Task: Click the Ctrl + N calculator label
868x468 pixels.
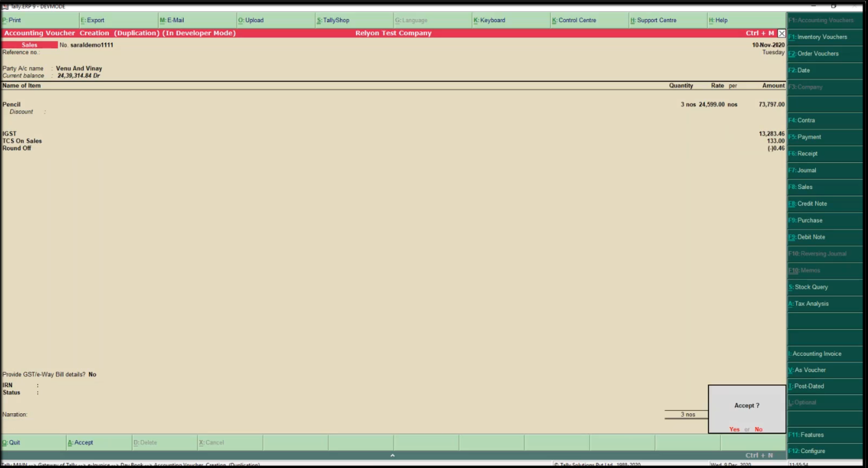Action: coord(759,455)
